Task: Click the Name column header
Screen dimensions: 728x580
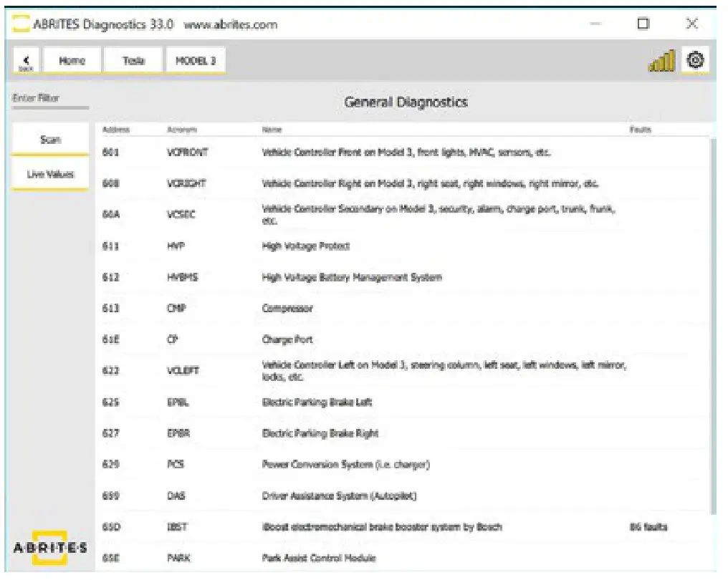Action: click(x=272, y=130)
